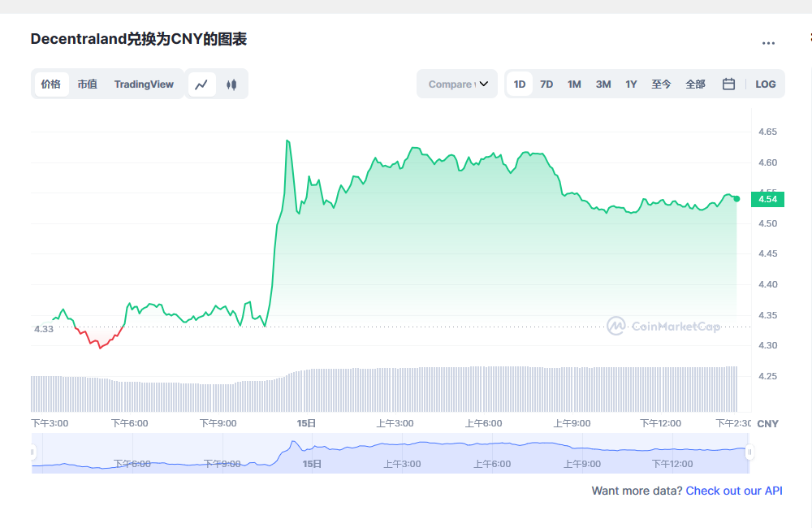812x528 pixels.
Task: Click the mini navigator chart at 上午6:00
Action: point(492,464)
